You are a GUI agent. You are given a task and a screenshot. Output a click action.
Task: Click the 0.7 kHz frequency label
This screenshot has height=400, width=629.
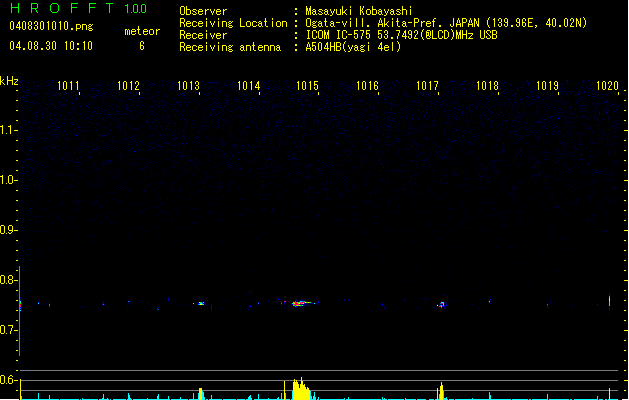(7, 330)
